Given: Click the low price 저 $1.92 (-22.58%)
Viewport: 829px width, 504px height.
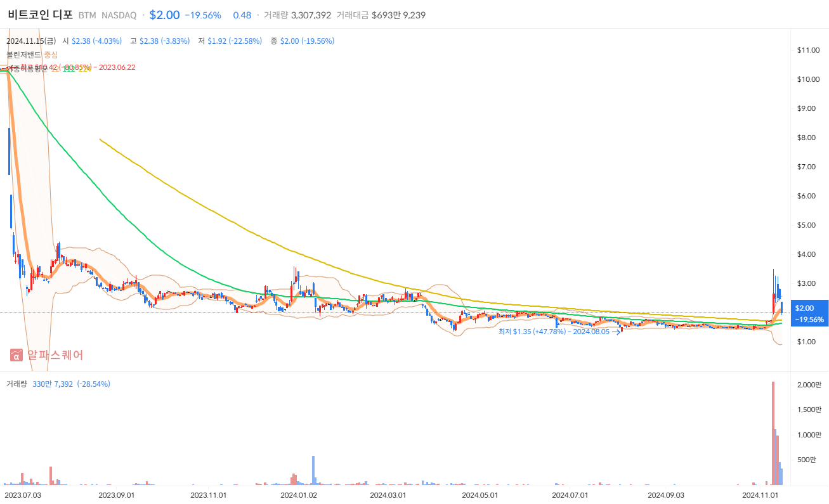Looking at the screenshot, I should coord(230,41).
